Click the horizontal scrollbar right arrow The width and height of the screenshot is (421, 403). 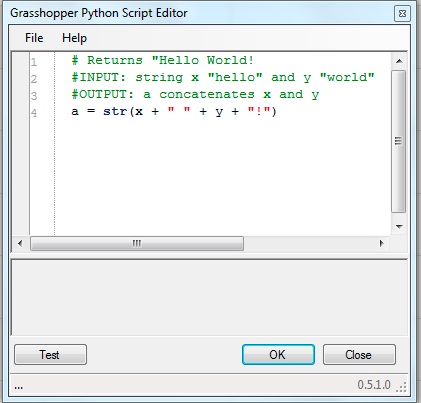point(382,243)
